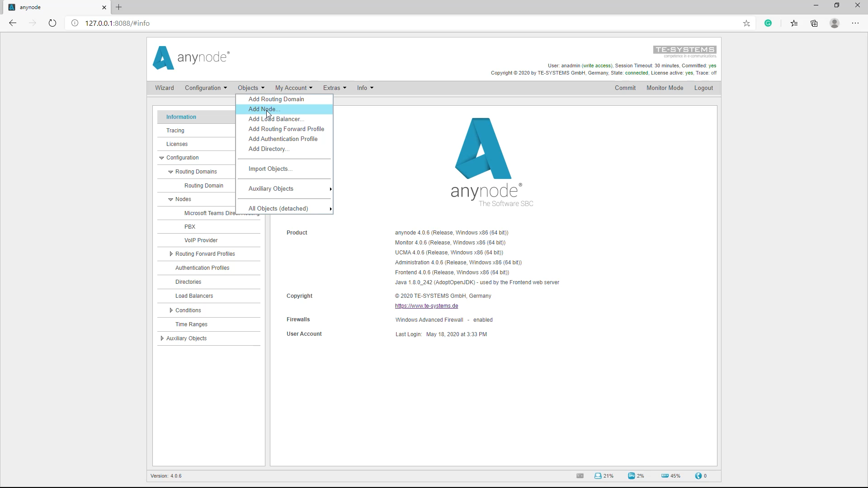
Task: Click the anynode 4.0.6 product line
Action: coord(452,233)
